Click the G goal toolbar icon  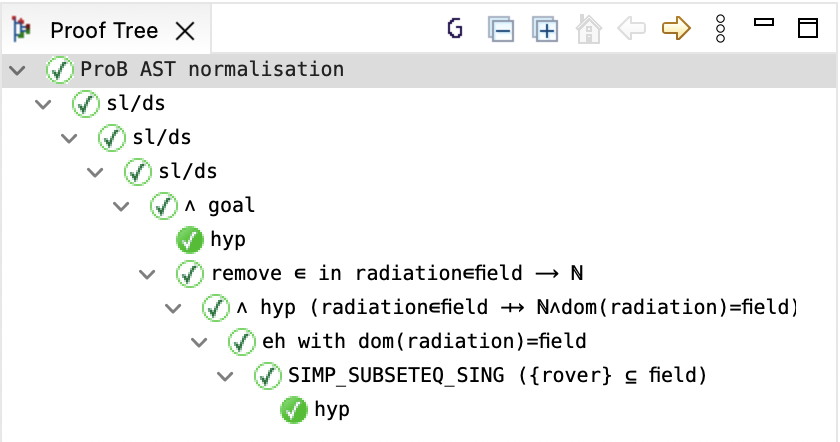coord(455,29)
